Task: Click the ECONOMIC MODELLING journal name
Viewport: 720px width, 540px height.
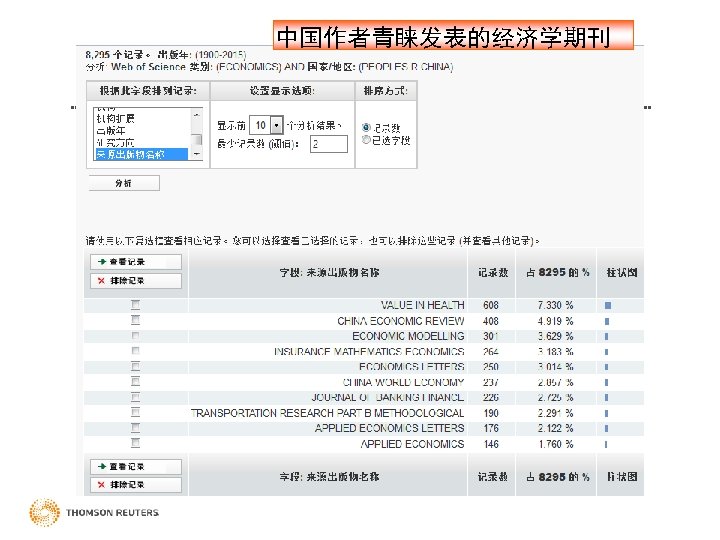Action: pyautogui.click(x=408, y=336)
